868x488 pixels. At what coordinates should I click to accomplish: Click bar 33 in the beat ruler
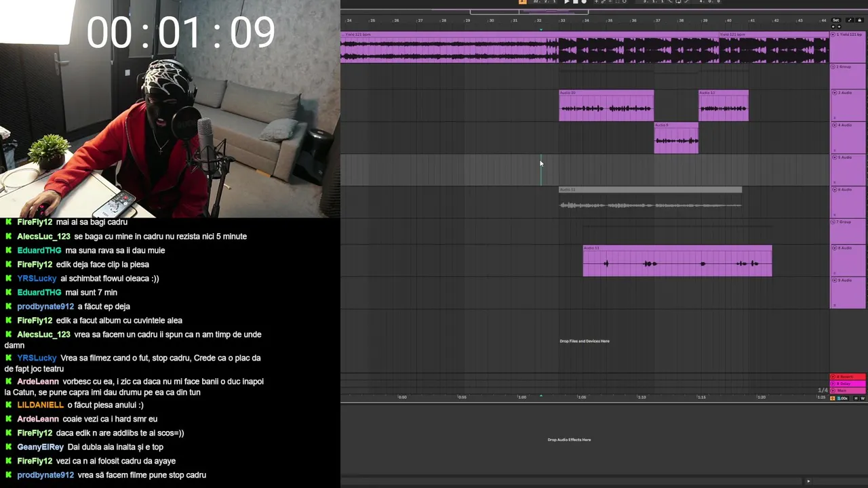(x=562, y=20)
